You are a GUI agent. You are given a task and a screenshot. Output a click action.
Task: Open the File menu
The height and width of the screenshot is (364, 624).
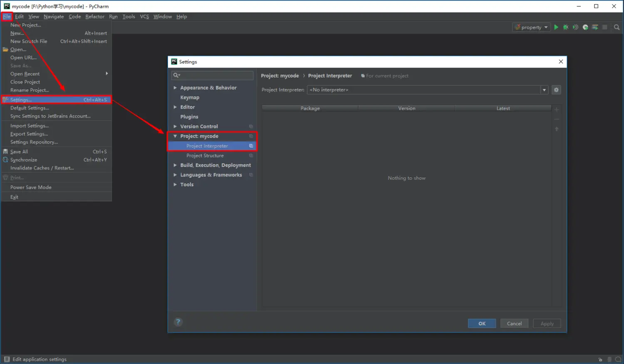pos(7,17)
